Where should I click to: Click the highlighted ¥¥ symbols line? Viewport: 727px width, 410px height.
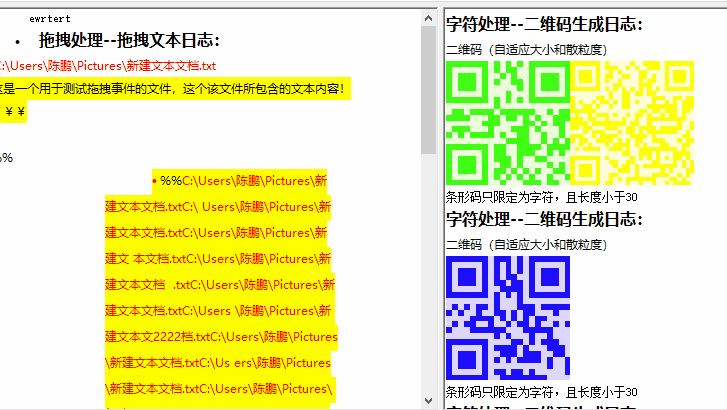click(x=16, y=112)
